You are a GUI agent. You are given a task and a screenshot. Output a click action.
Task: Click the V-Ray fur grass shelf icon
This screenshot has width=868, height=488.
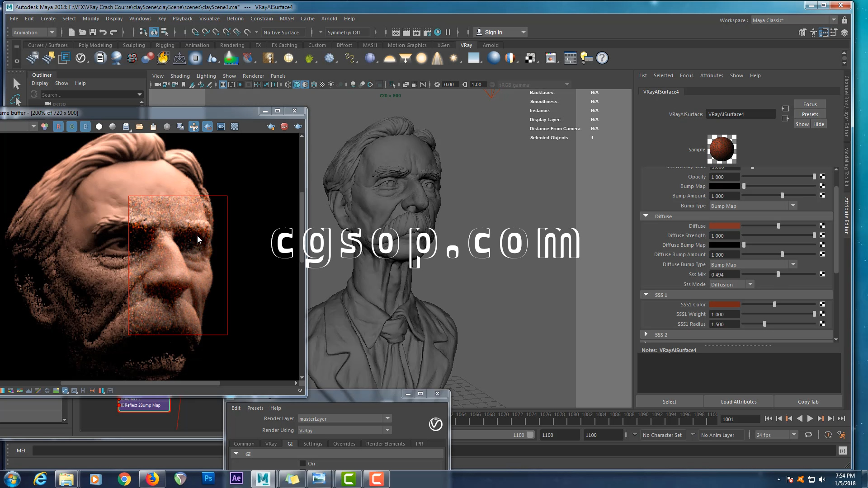(x=309, y=58)
